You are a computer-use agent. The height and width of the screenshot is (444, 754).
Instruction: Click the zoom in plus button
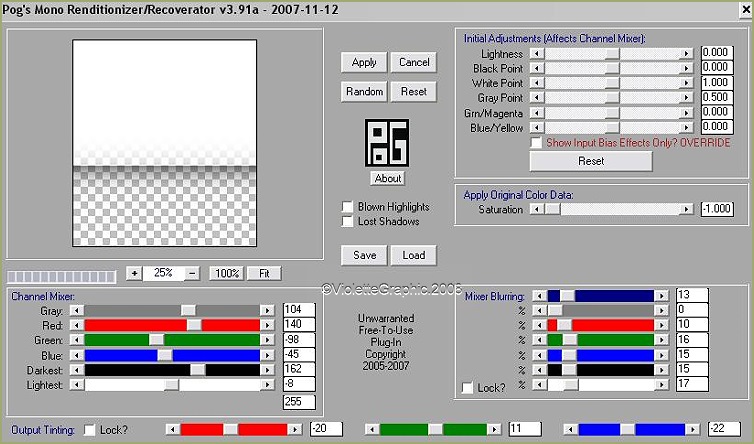pyautogui.click(x=135, y=273)
